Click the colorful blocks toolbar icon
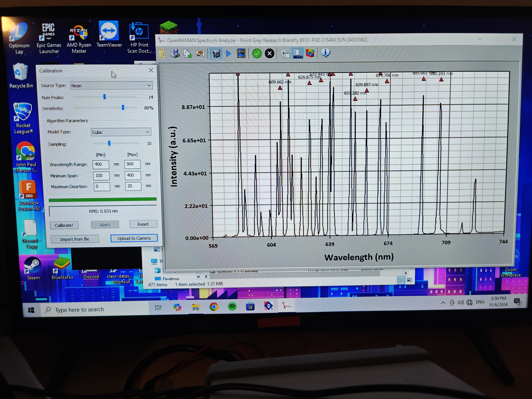The image size is (532, 399). (310, 53)
